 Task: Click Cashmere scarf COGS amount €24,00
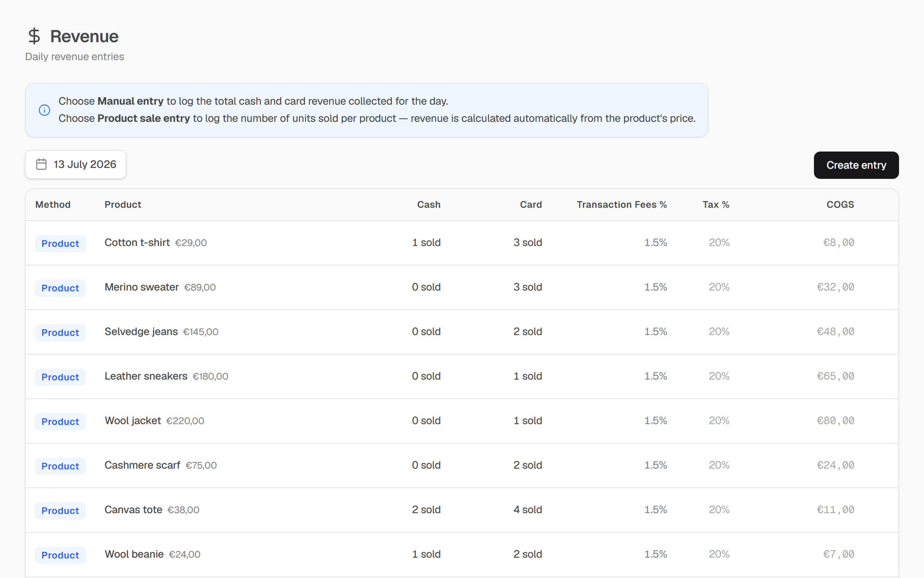[836, 465]
